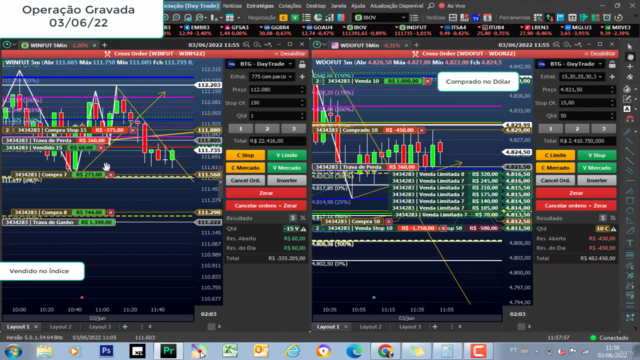640x360 pixels.
Task: Switch WINFUT result to percent view
Action: (303, 218)
